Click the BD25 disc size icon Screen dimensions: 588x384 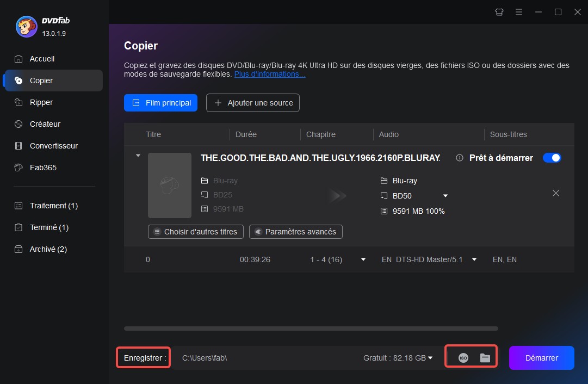click(205, 195)
